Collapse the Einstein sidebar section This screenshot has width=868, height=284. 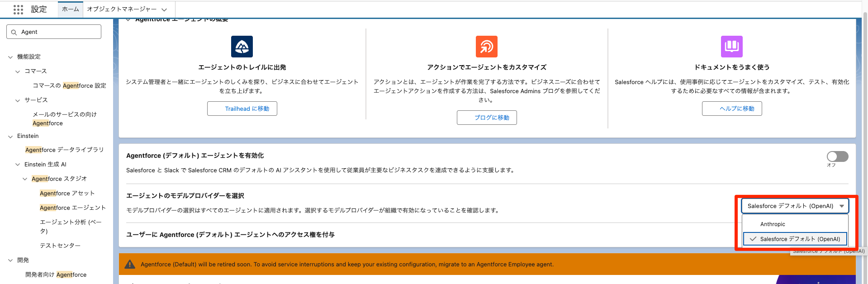[x=10, y=137]
